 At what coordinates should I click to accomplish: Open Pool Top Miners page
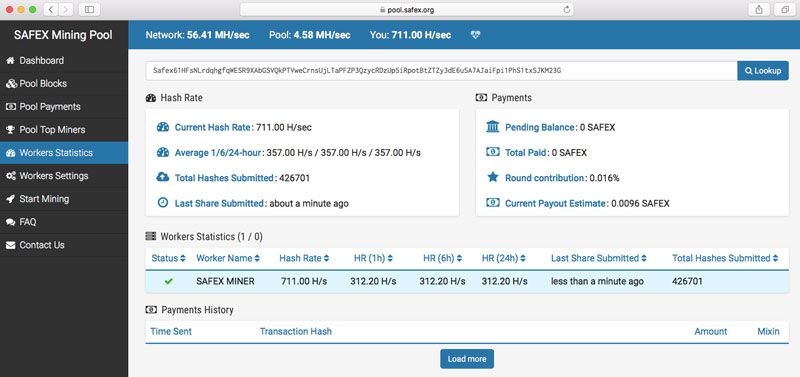pyautogui.click(x=64, y=130)
